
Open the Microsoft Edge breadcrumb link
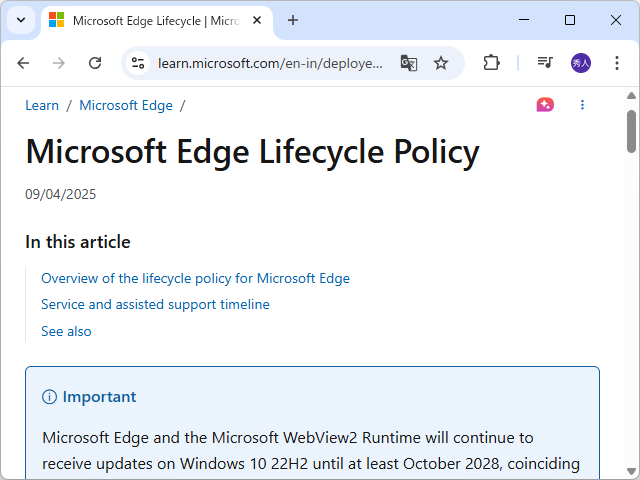coord(126,105)
